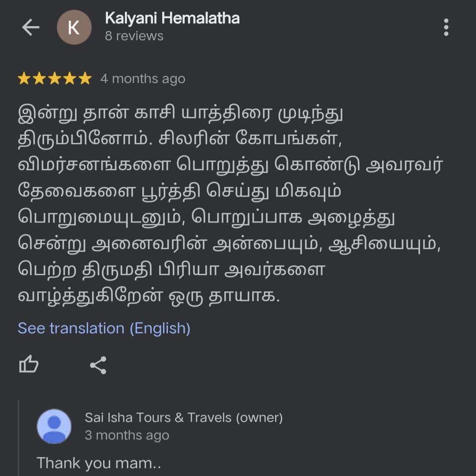Tap the Tamil review text body
Viewport: 476px width, 476px height.
tap(231, 204)
